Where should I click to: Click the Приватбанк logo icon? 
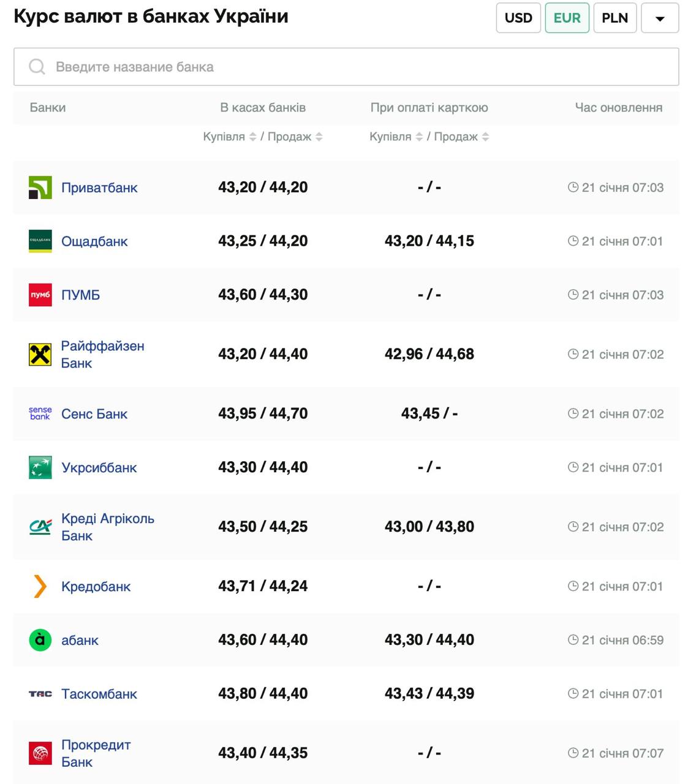(40, 187)
